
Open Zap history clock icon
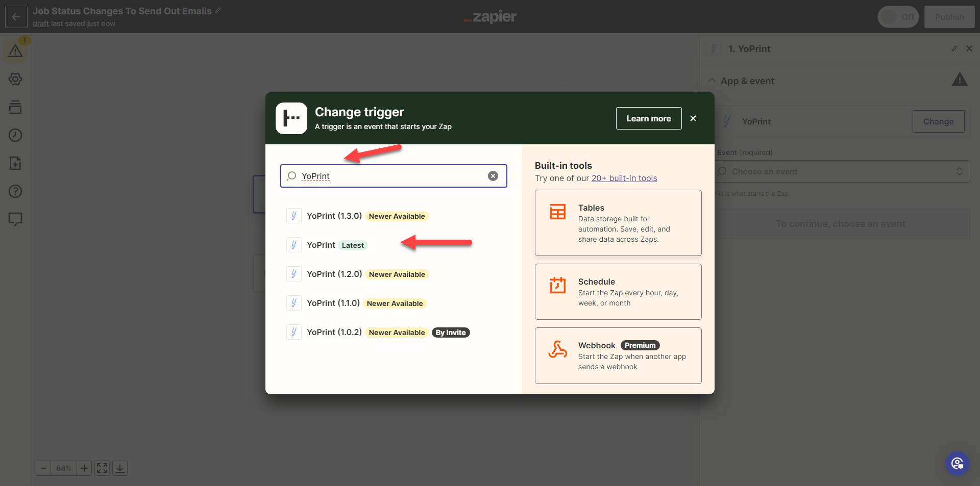click(x=15, y=135)
